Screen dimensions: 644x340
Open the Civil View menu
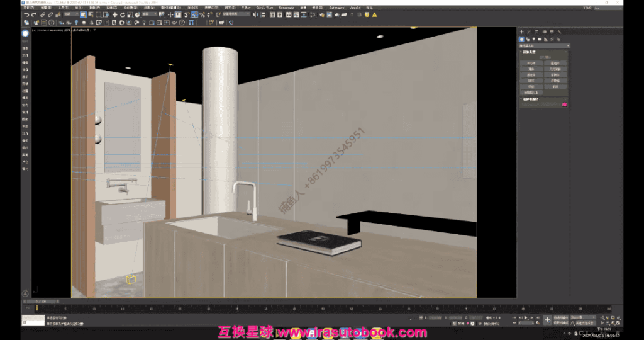[265, 8]
